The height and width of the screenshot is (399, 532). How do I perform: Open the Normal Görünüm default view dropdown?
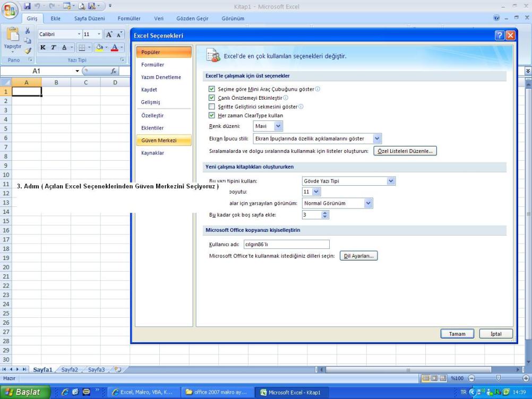tap(368, 203)
